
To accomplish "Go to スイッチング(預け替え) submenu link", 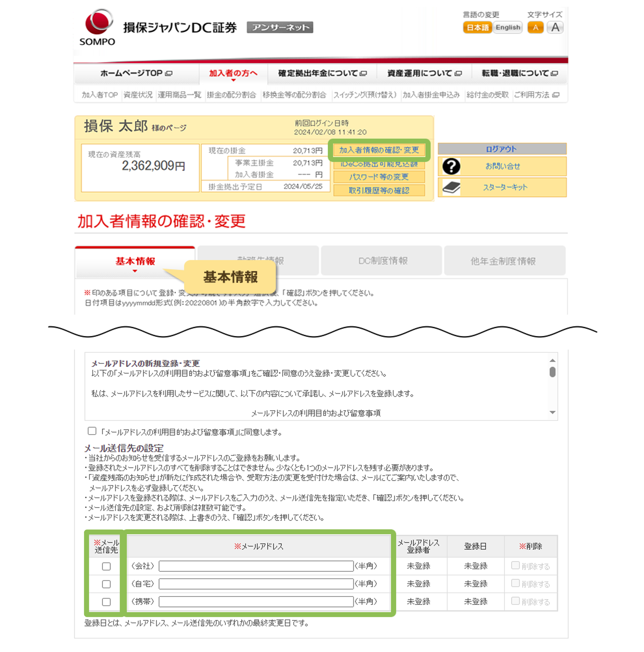I will tap(365, 95).
